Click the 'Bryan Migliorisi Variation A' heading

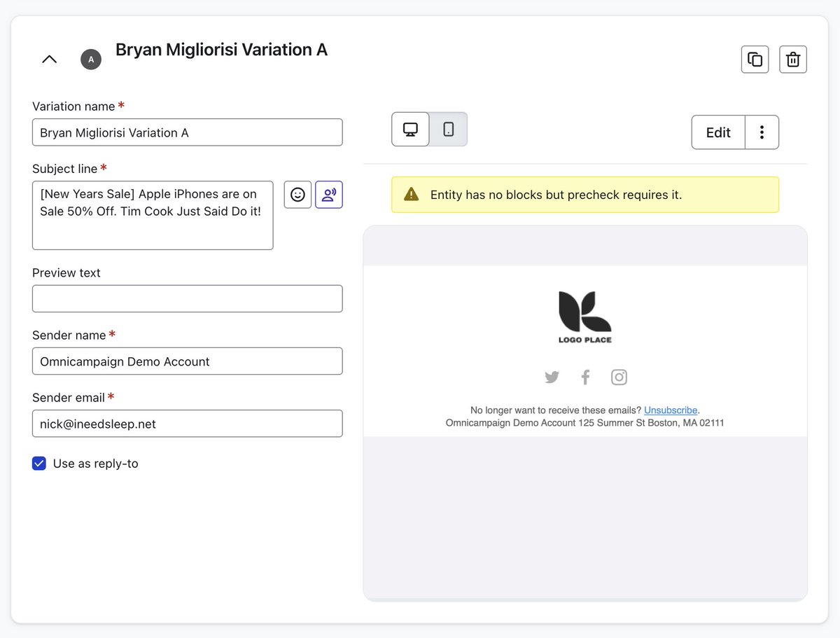[221, 50]
